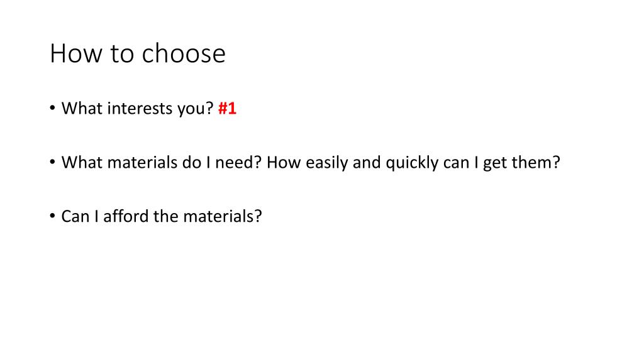Click the word "How" in the title
This screenshot has width=644, height=362.
click(76, 53)
